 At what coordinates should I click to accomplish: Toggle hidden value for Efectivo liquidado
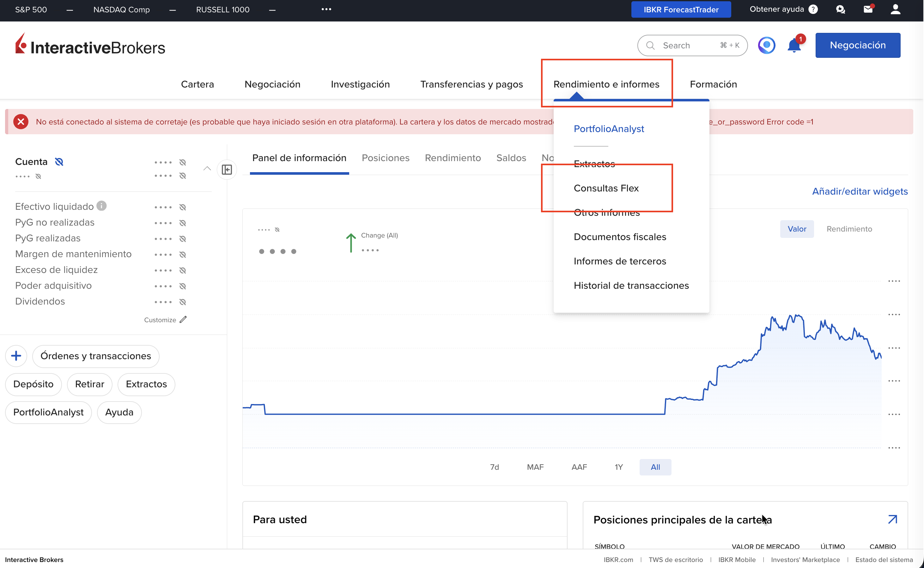[x=183, y=207]
